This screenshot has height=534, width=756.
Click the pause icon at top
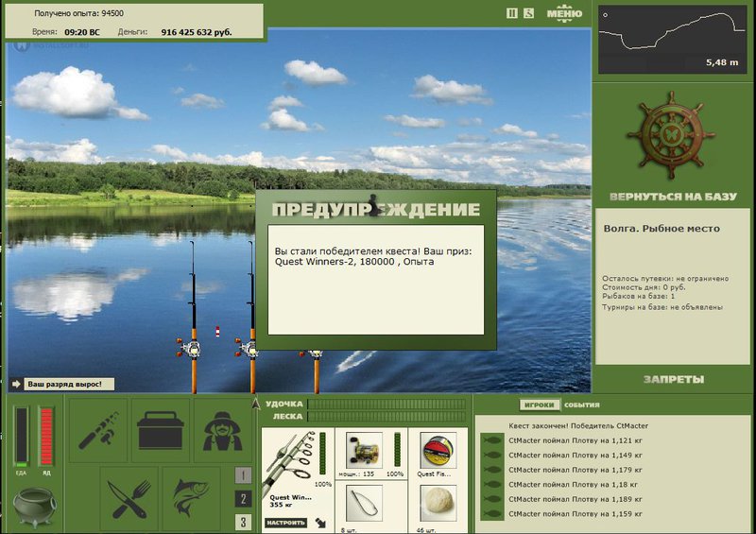pos(511,13)
